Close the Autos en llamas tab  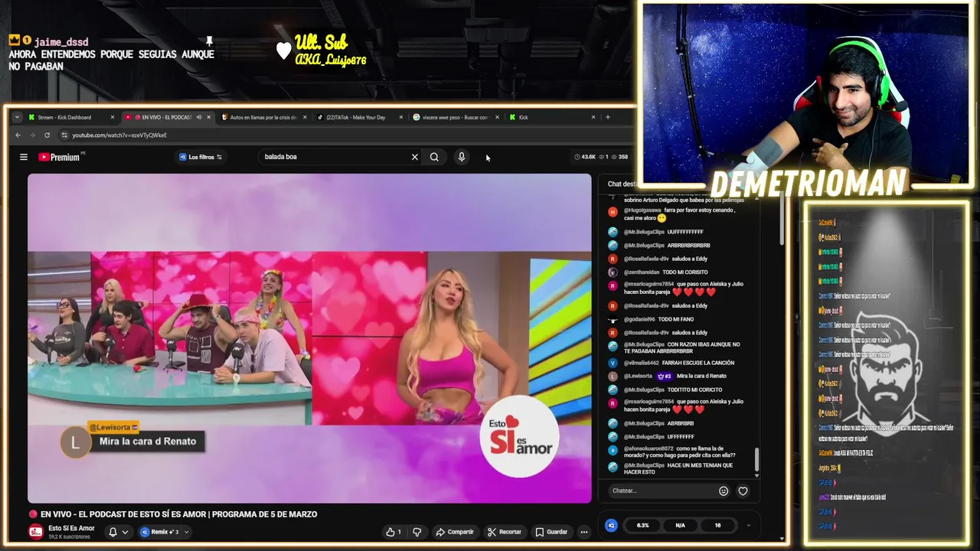(305, 117)
